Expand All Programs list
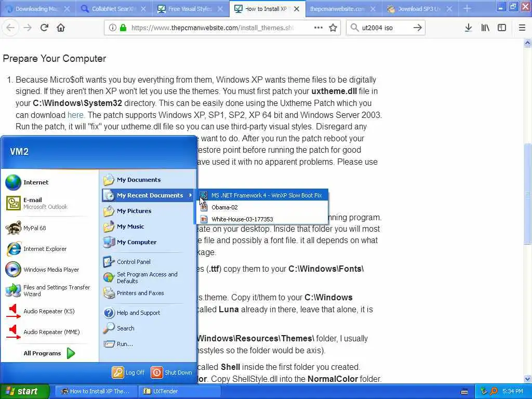This screenshot has width=532, height=399. [49, 353]
